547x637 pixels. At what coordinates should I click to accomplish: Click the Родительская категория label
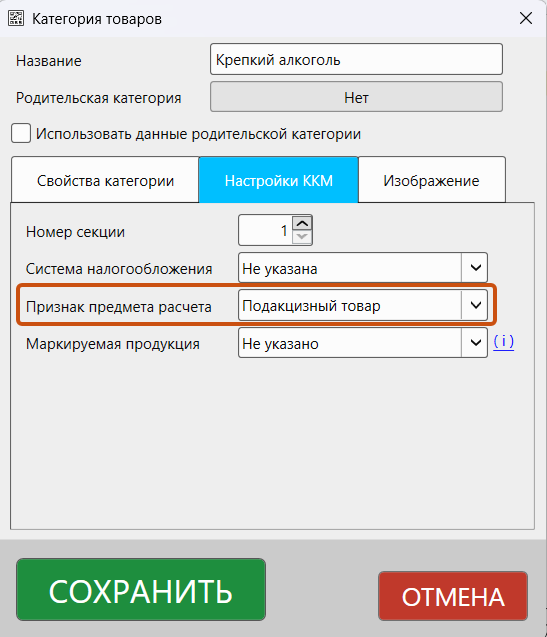(99, 98)
